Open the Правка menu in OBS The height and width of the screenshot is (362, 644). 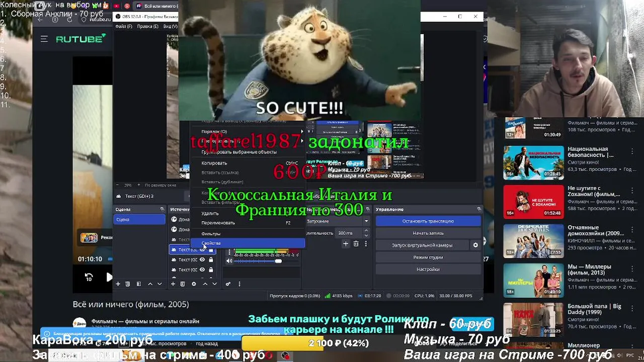click(x=147, y=26)
